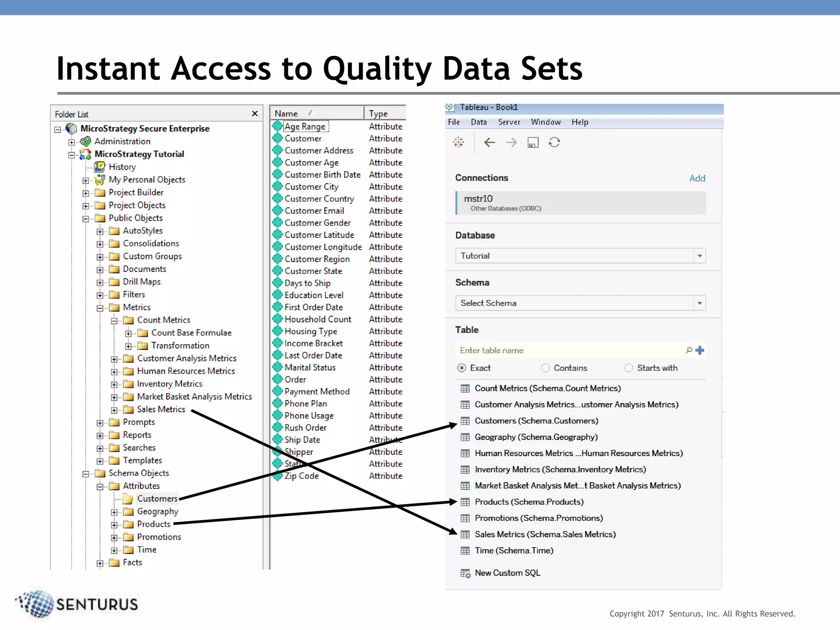840x630 pixels.
Task: Go back with the Tableau back arrow
Action: tap(489, 142)
